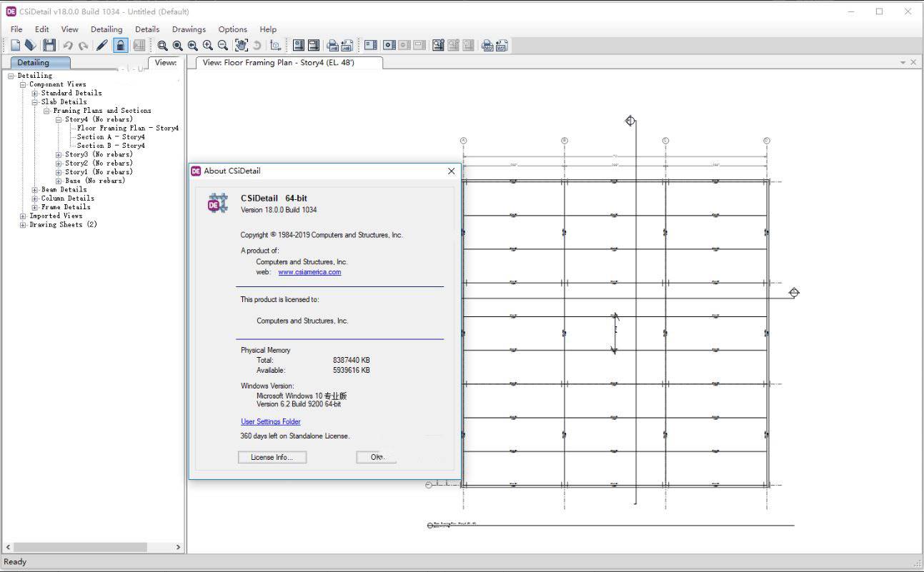Select Floor Framing Plan - Story4 in tree
Screen dimensions: 924x572
click(x=128, y=129)
